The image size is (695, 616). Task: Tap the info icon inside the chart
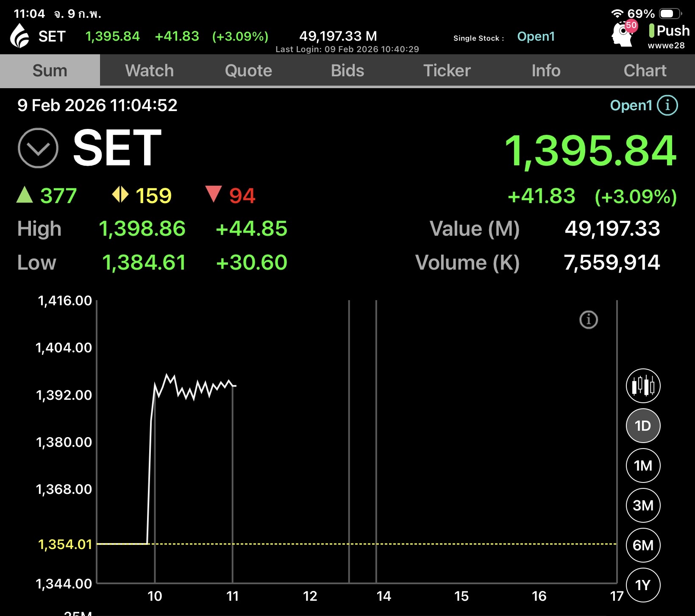pos(589,320)
